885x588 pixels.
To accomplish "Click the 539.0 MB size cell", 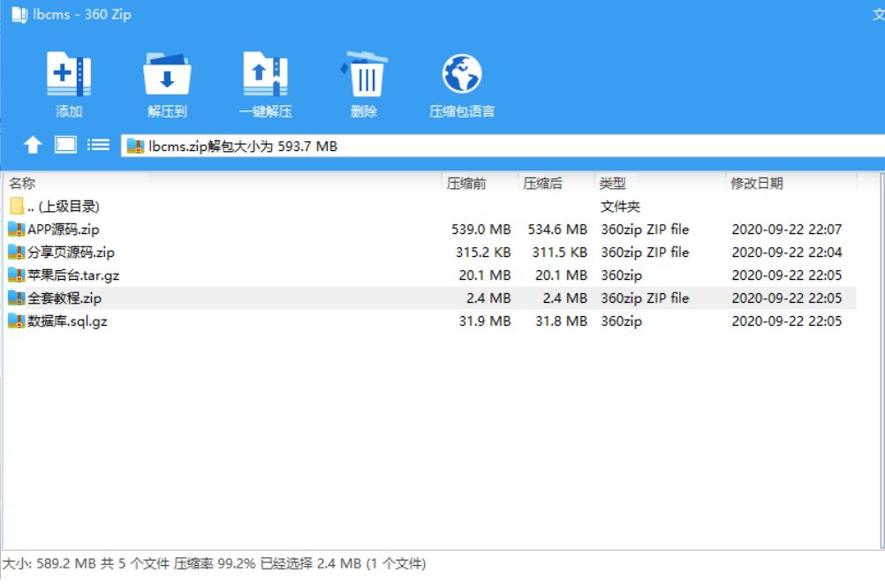I will (480, 229).
